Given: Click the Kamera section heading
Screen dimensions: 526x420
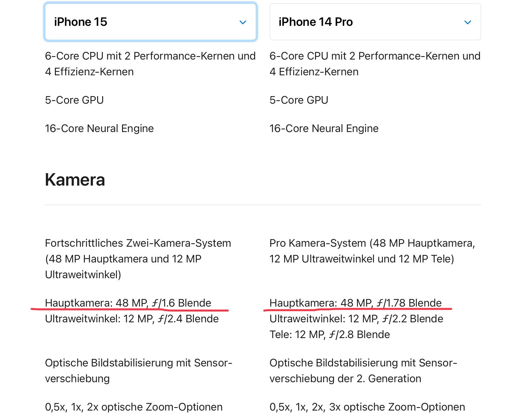Looking at the screenshot, I should tap(75, 180).
